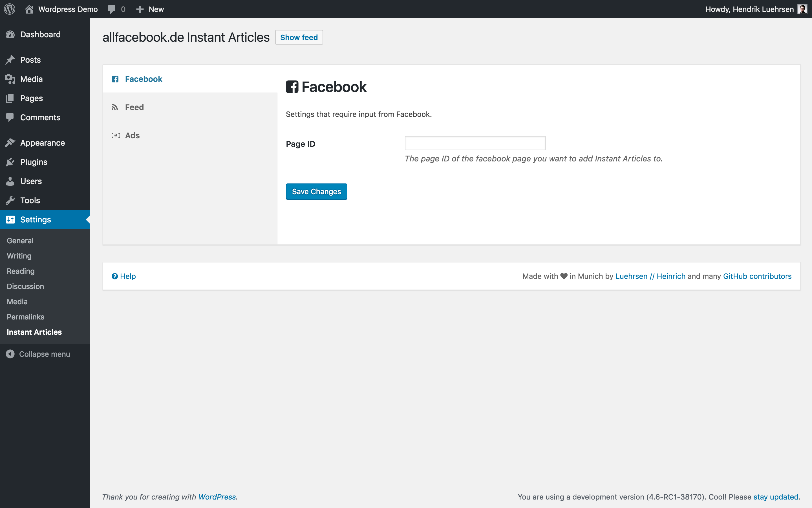Click the Posts pushpin icon
The height and width of the screenshot is (508, 812).
pyautogui.click(x=10, y=60)
